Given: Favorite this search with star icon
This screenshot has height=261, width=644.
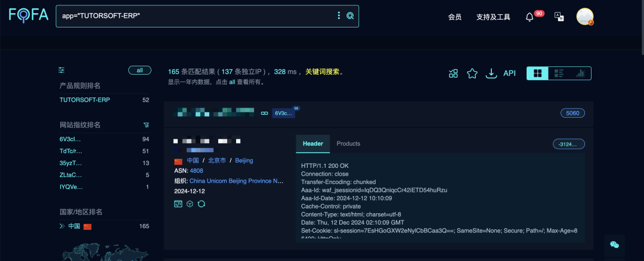Looking at the screenshot, I should pyautogui.click(x=472, y=73).
